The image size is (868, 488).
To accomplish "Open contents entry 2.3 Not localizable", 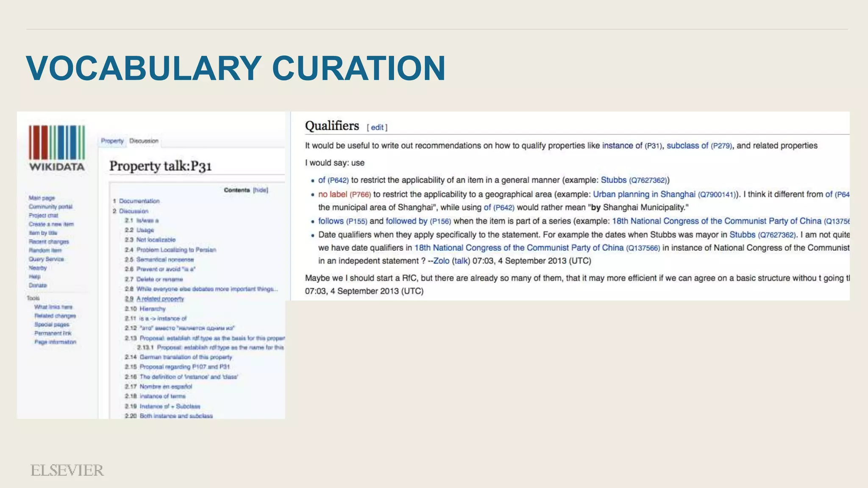I will pos(150,240).
